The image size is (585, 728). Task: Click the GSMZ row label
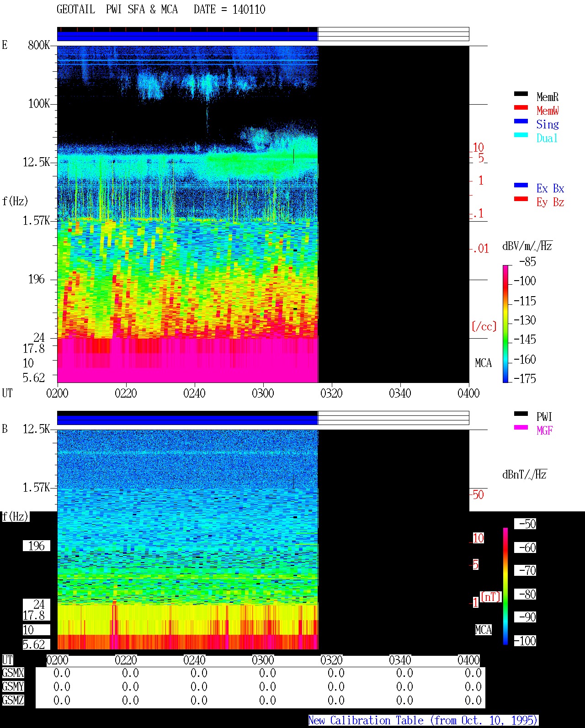click(13, 700)
